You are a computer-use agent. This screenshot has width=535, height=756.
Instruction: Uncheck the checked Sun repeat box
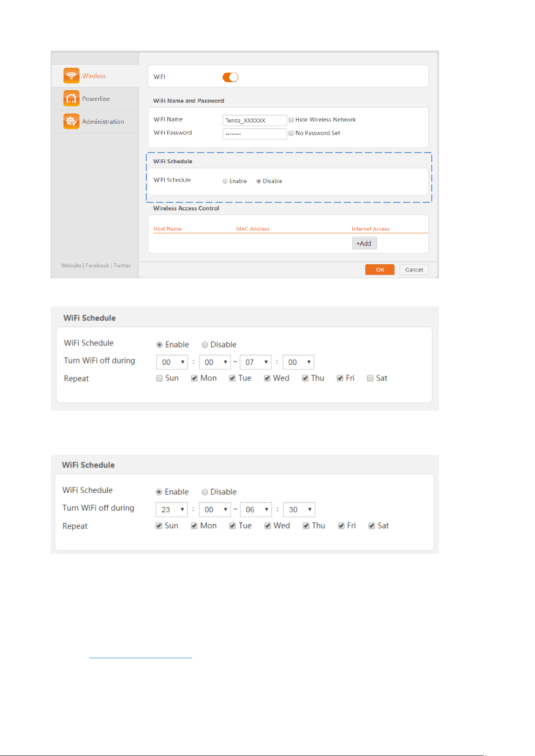[x=159, y=526]
